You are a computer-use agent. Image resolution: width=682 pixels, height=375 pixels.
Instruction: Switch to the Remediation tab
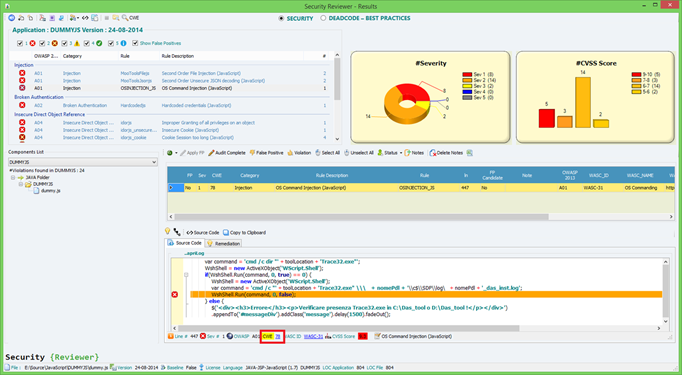click(224, 243)
